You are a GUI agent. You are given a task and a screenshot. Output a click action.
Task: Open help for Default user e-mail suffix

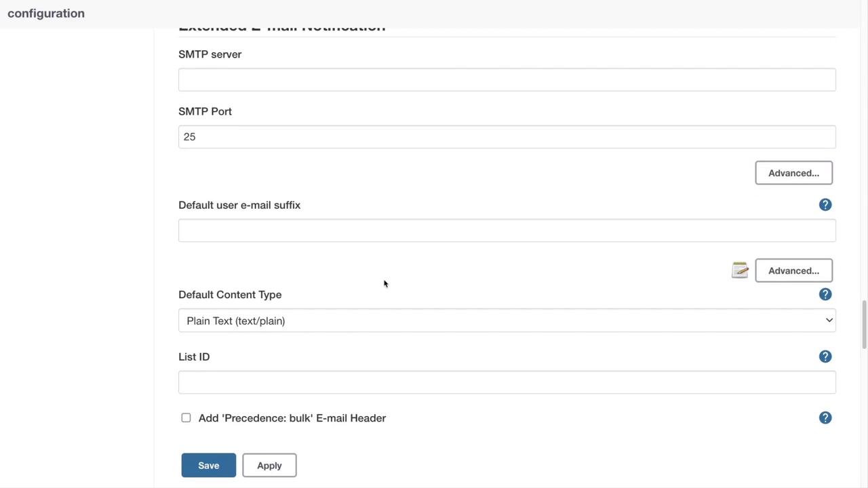[825, 205]
